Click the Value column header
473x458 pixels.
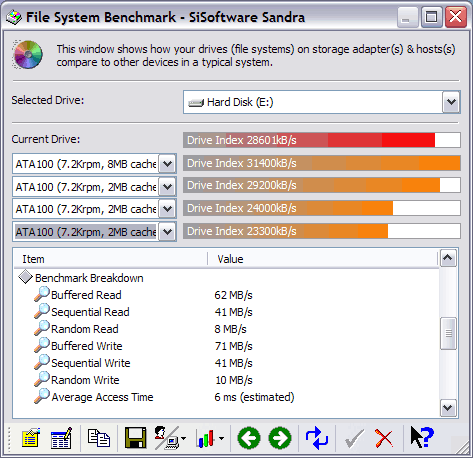pos(323,259)
